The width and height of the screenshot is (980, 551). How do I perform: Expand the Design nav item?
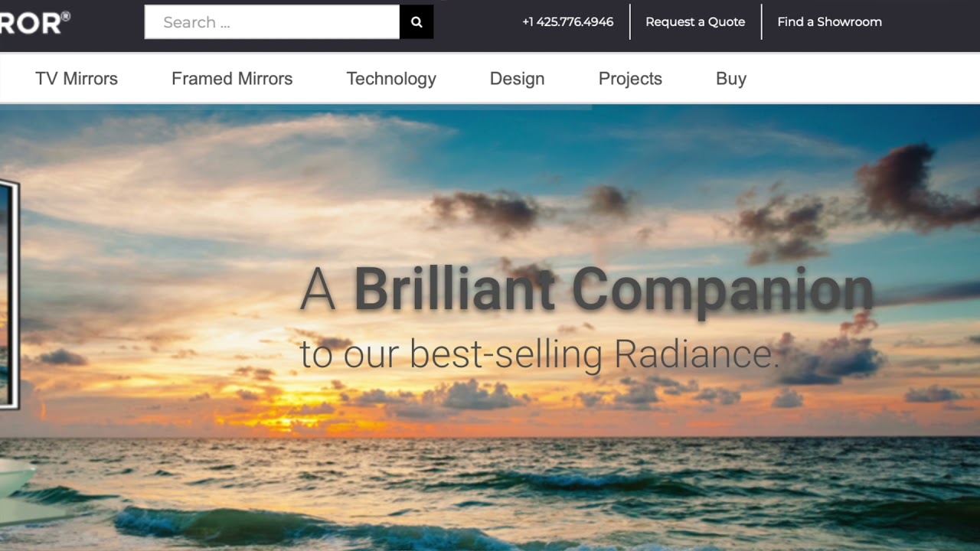pos(517,79)
